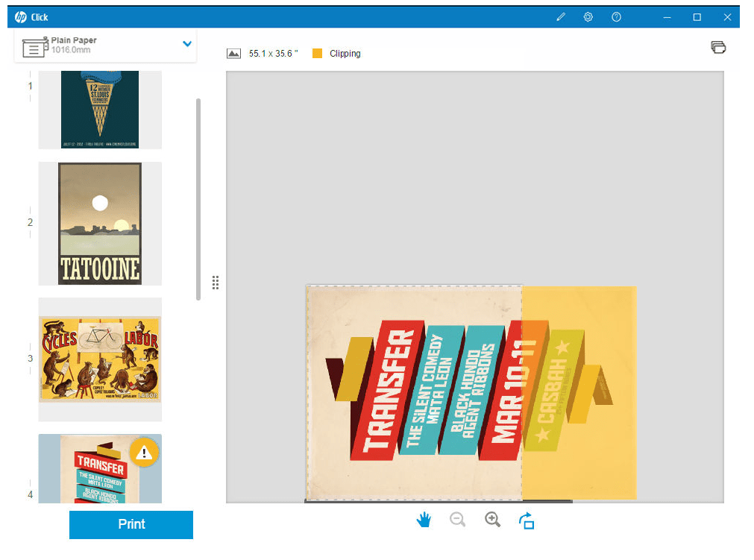Click the canvas drag handle dots
This screenshot has height=560, width=754.
(216, 282)
